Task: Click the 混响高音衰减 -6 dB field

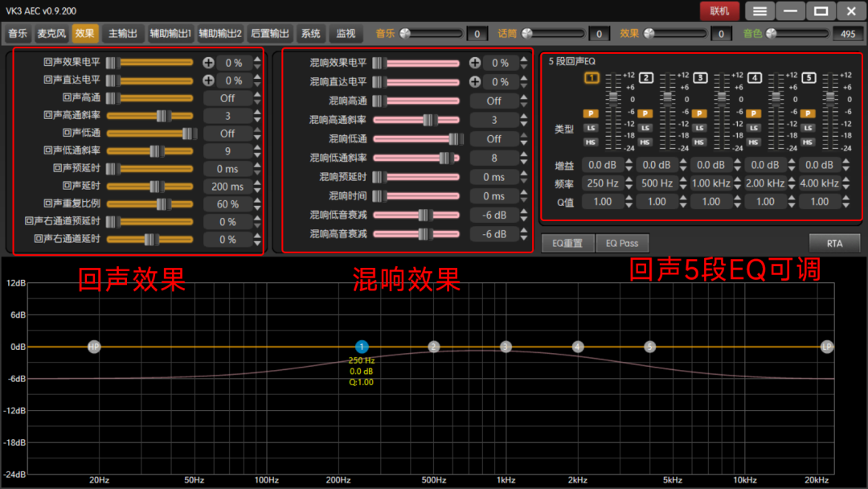Action: [x=493, y=234]
